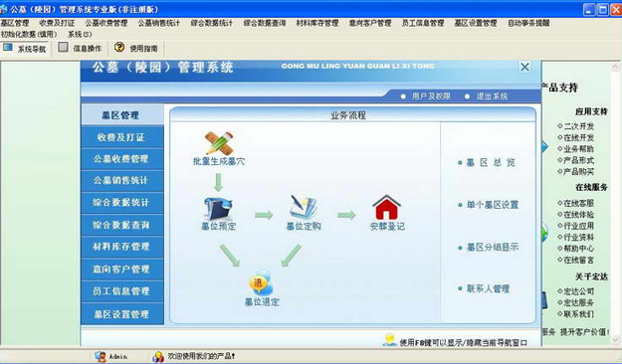Select the 安葬登记 red house icon
This screenshot has width=622, height=364.
[x=387, y=208]
